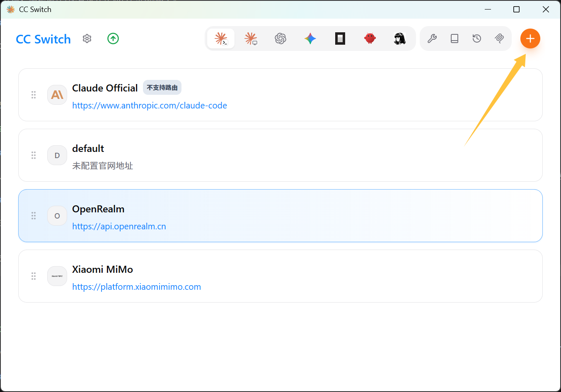Open the platform.xiaomimimo.com link
Viewport: 561px width, 392px height.
pos(136,287)
